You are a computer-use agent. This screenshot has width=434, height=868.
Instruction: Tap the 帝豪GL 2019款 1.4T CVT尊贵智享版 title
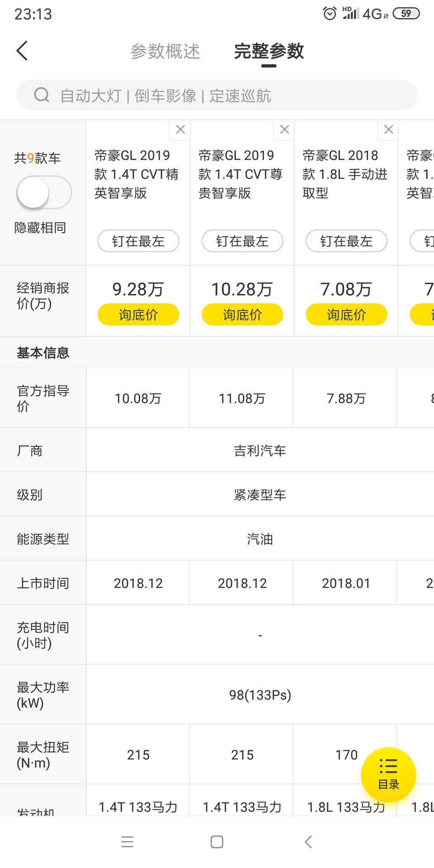241,174
